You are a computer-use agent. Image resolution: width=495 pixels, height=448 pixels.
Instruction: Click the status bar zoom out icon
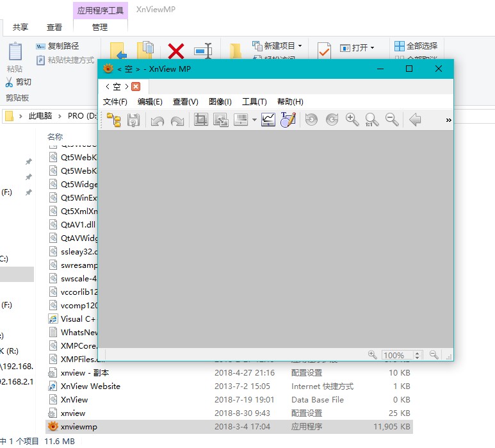[x=434, y=355]
